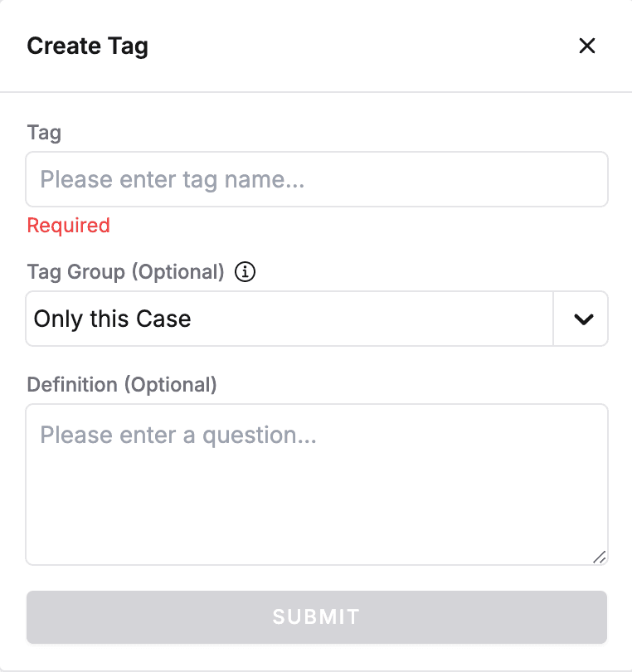
Task: Click the "Definition (Optional)" label
Action: pos(122,385)
